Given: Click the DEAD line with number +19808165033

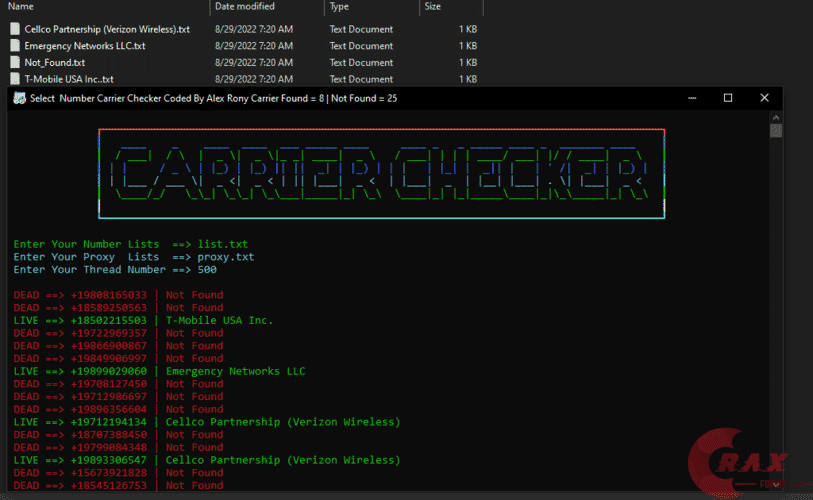Looking at the screenshot, I should 118,295.
